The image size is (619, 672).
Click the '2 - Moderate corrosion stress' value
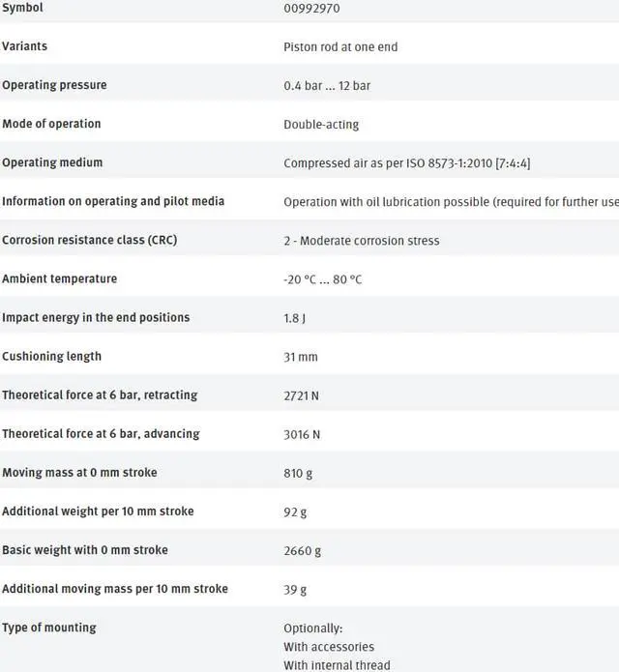click(x=362, y=241)
